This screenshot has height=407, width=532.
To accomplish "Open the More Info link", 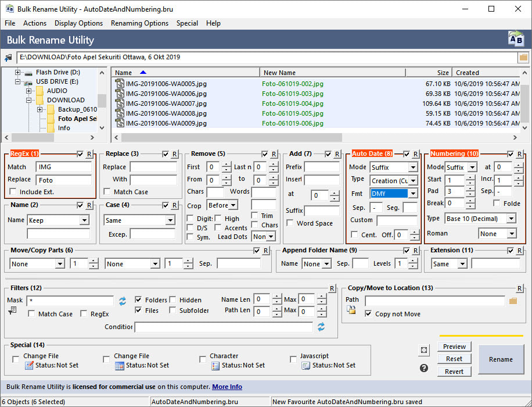I will coord(227,387).
